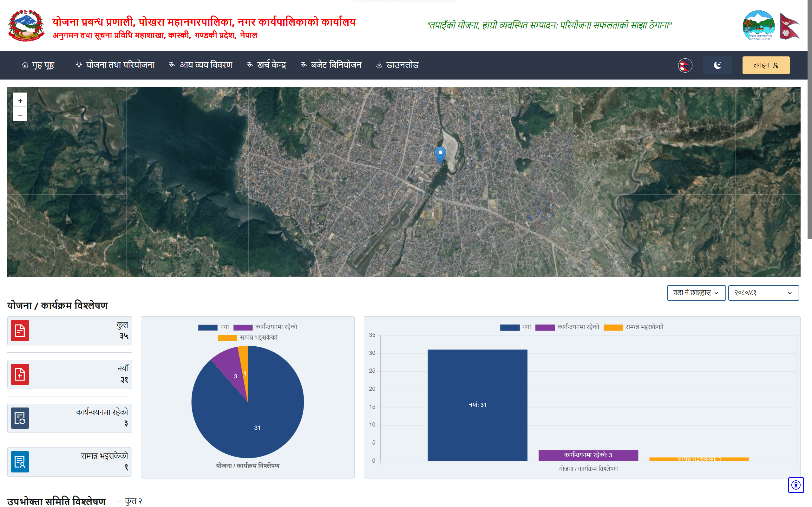
Task: Click the लगइन button
Action: click(x=766, y=65)
